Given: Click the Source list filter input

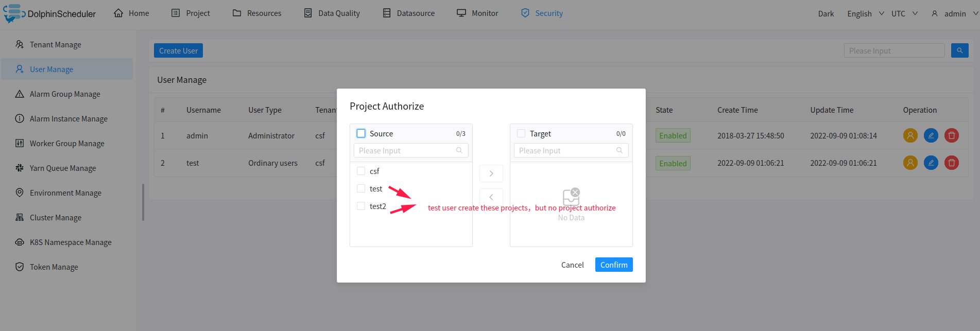Looking at the screenshot, I should click(x=411, y=150).
